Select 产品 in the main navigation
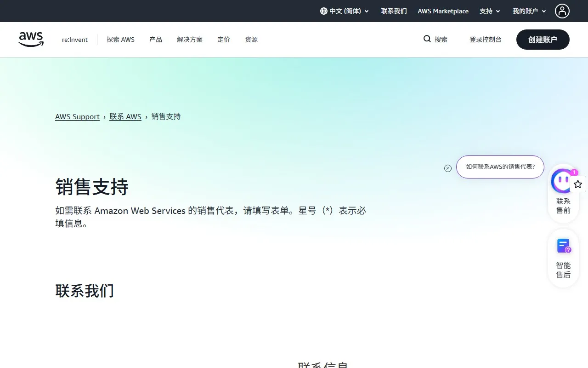The width and height of the screenshot is (588, 368). tap(155, 40)
